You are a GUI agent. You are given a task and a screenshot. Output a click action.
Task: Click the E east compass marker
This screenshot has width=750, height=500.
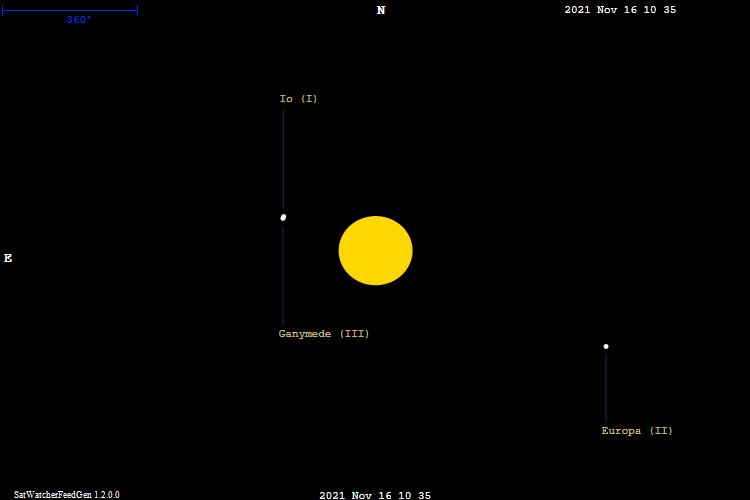pos(8,258)
